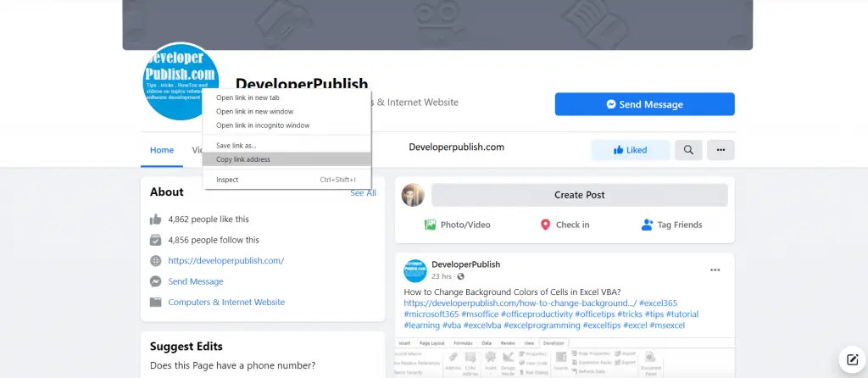Image resolution: width=868 pixels, height=378 pixels.
Task: Click the DeveloperPublish page profile picture
Action: [180, 81]
